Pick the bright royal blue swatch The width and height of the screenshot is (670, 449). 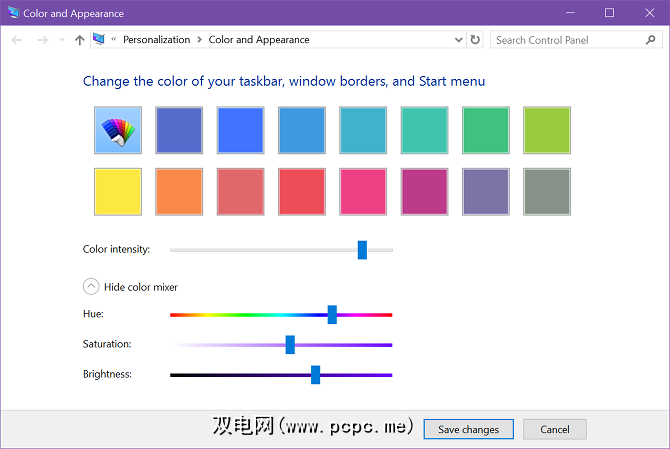click(240, 130)
